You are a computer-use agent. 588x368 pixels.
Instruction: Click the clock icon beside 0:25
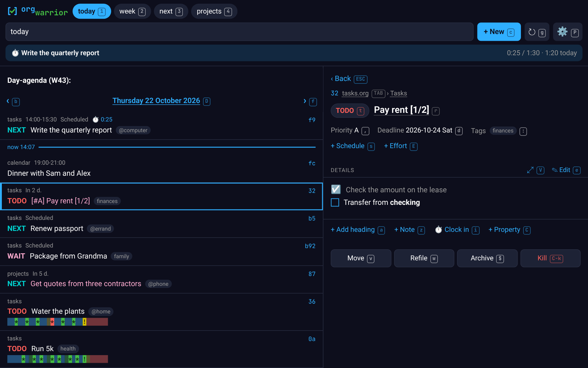(96, 120)
